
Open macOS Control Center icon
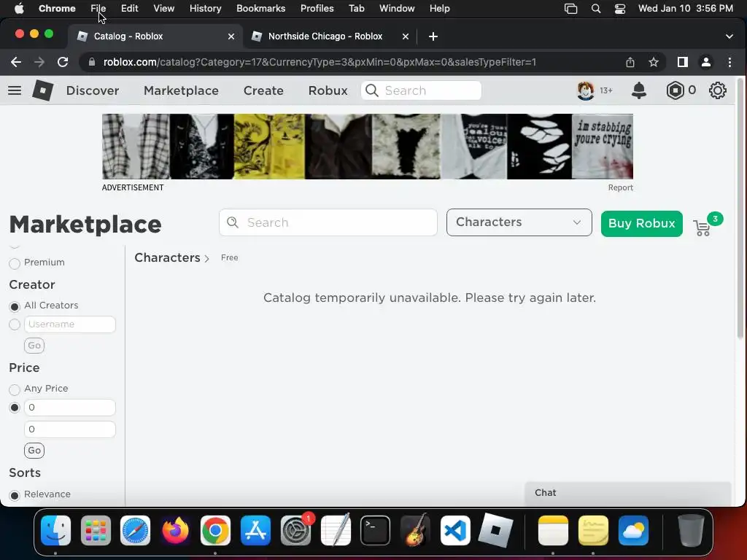coord(620,9)
